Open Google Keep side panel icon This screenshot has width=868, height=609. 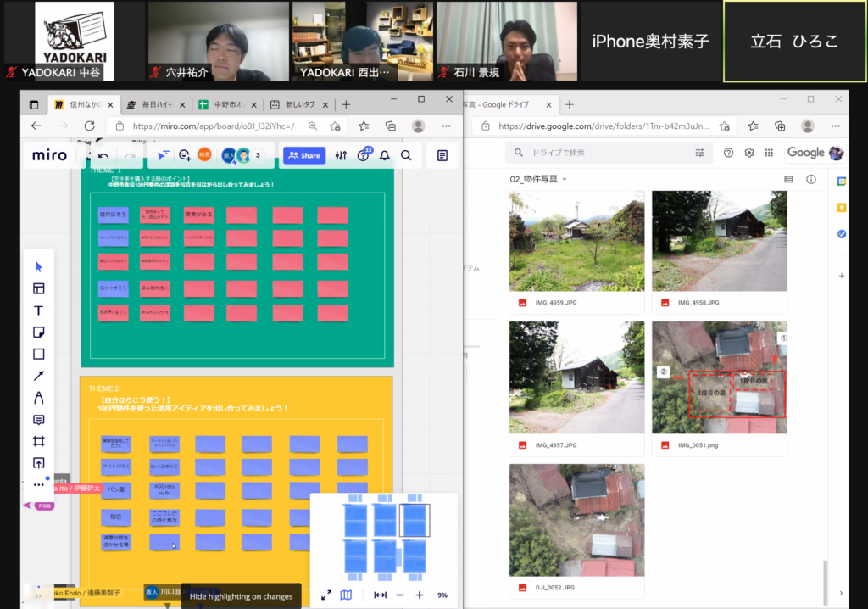click(842, 208)
